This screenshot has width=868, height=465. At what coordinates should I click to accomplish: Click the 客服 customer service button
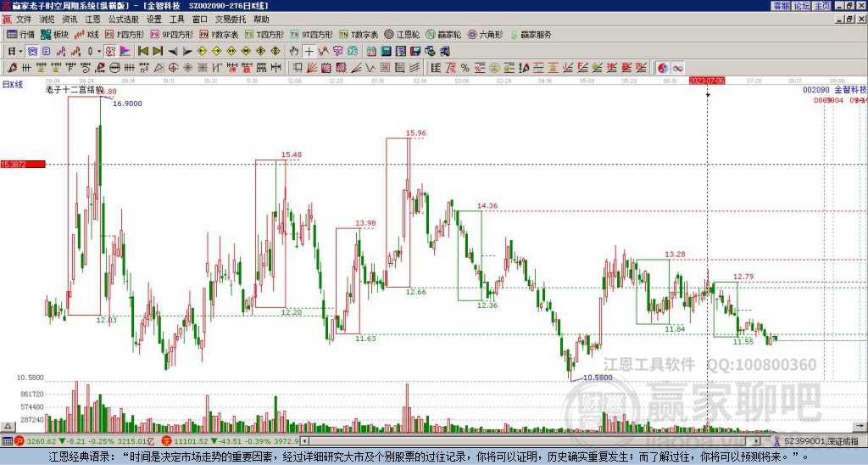pyautogui.click(x=781, y=6)
